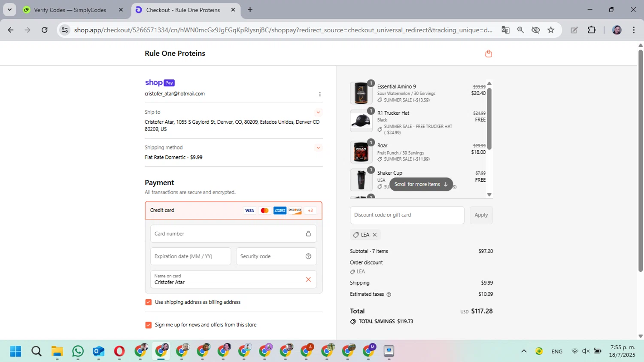Go back to previous page
The width and height of the screenshot is (644, 362).
coord(11,30)
